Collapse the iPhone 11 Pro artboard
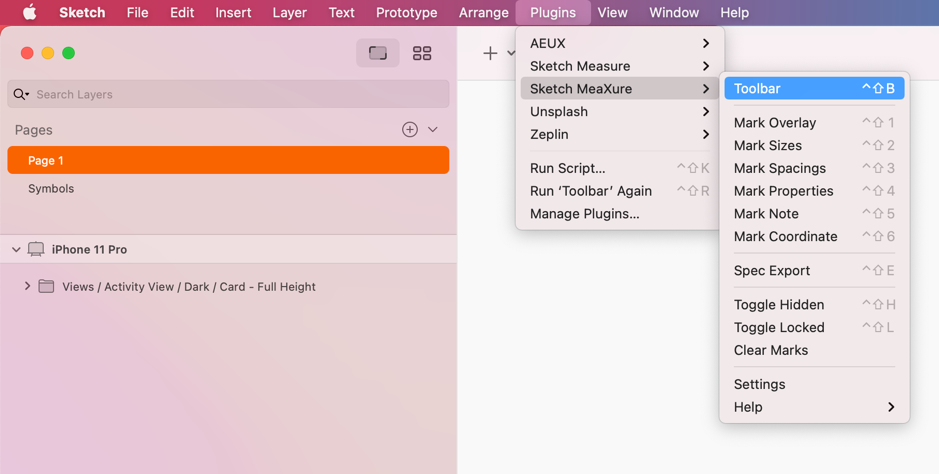The height and width of the screenshot is (474, 939). pos(16,250)
